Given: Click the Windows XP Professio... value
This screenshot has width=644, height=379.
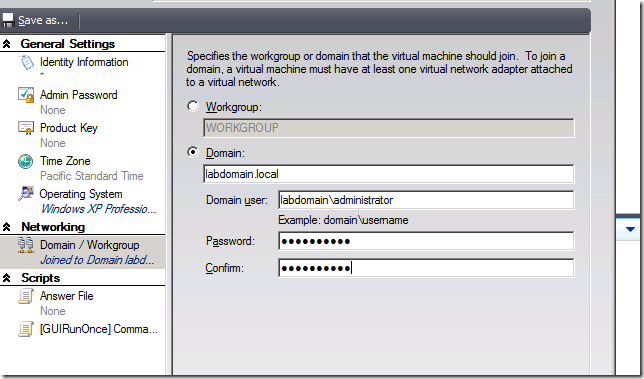Looking at the screenshot, I should pos(98,209).
